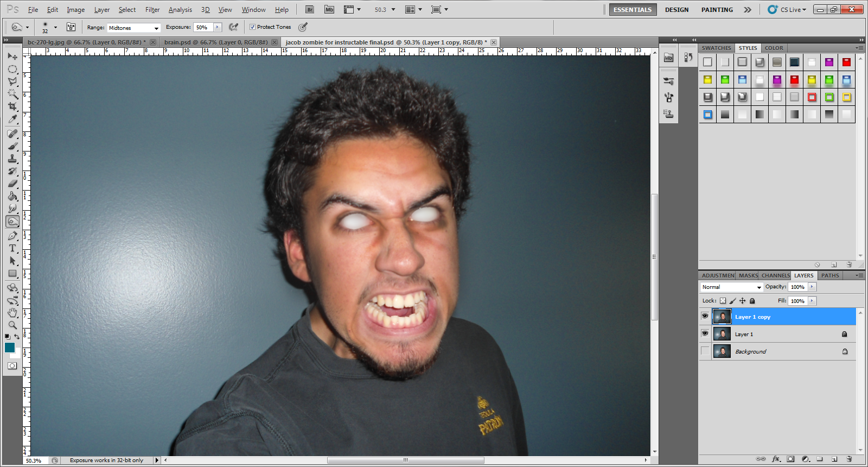Open the CS Live dropdown
The width and height of the screenshot is (868, 467).
coord(787,9)
